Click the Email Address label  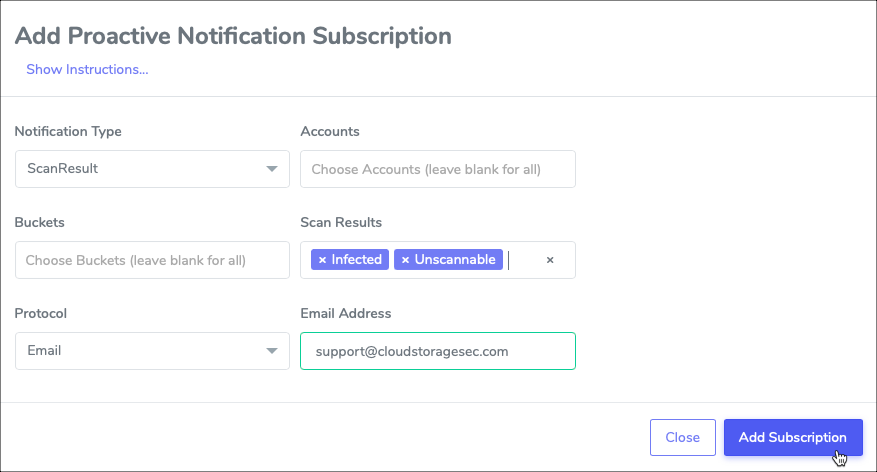pos(346,313)
